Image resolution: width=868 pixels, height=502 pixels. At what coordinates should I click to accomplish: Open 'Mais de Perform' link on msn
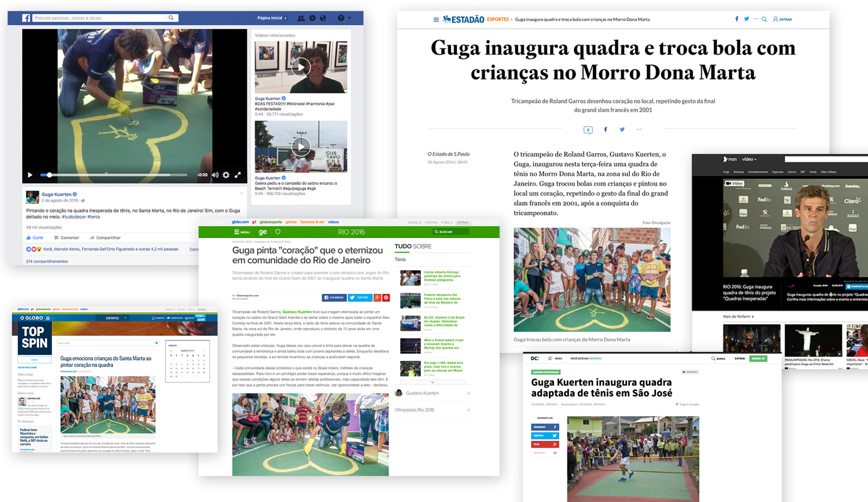(738, 317)
